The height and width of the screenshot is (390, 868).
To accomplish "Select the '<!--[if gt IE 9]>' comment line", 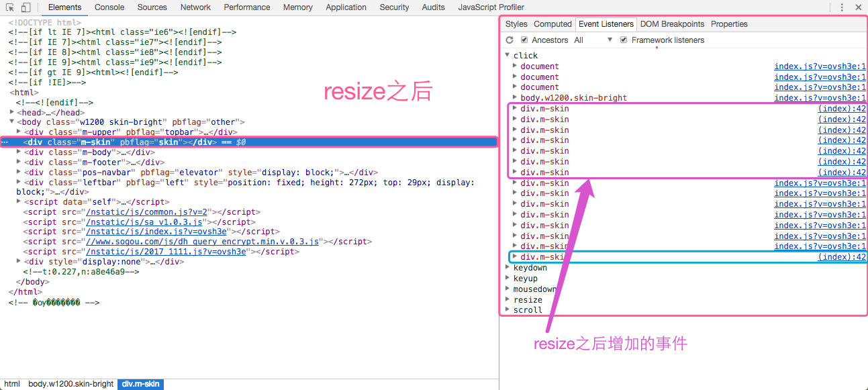I will pos(93,72).
